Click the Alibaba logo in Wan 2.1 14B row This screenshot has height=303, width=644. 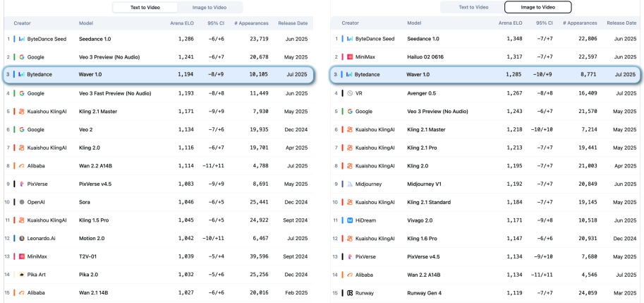pos(22,292)
